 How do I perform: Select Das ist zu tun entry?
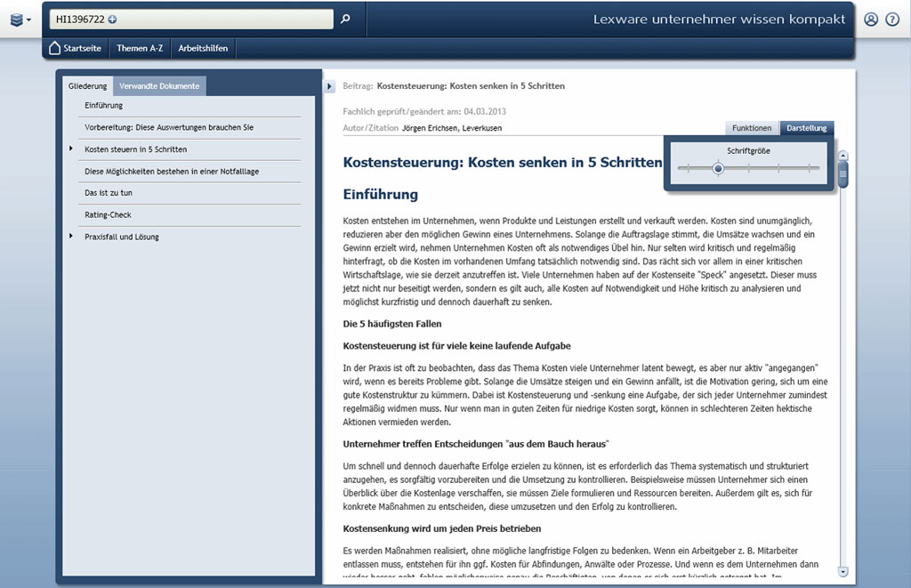pos(109,193)
